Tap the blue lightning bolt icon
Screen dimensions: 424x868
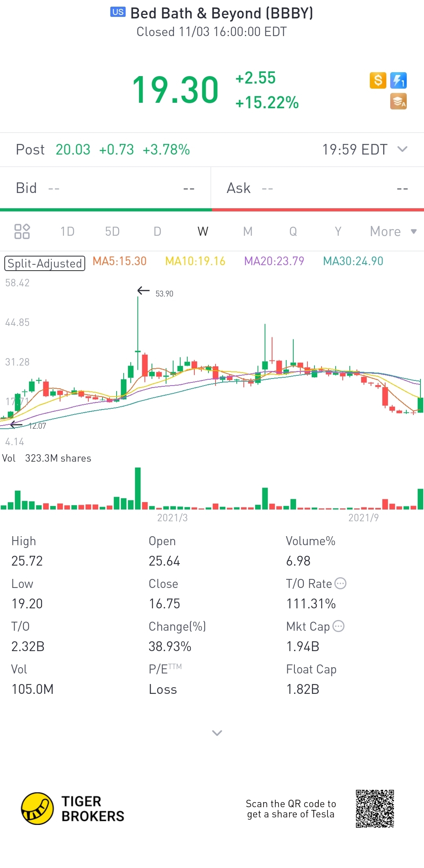(x=398, y=80)
